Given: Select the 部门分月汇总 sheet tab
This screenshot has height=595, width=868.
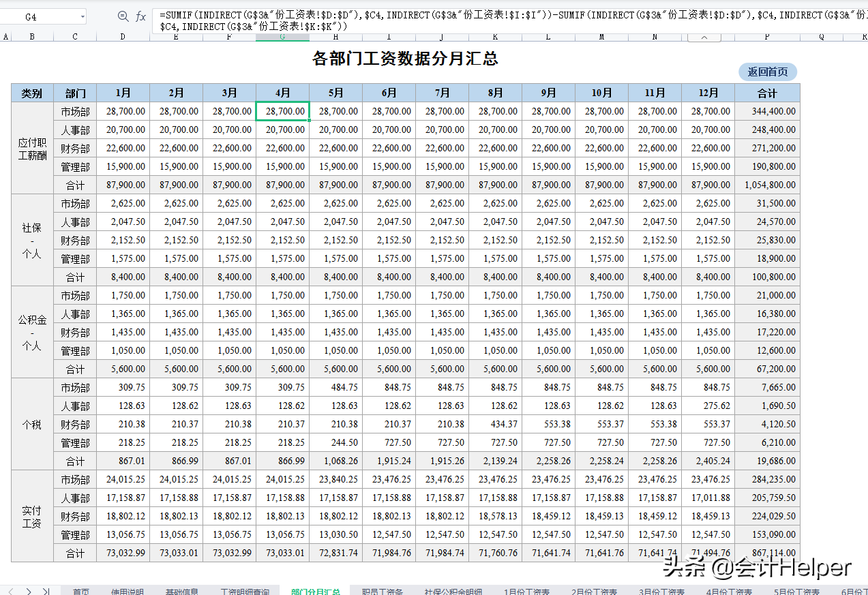Looking at the screenshot, I should click(315, 592).
